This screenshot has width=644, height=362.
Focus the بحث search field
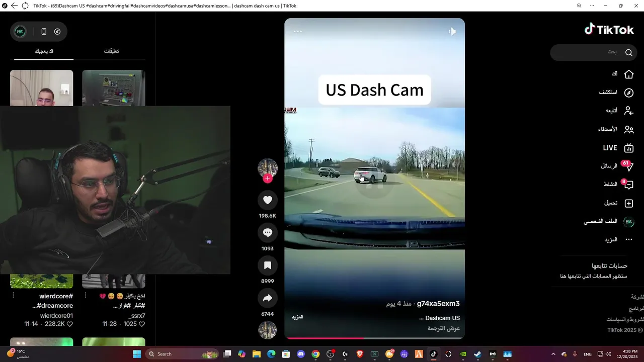594,52
